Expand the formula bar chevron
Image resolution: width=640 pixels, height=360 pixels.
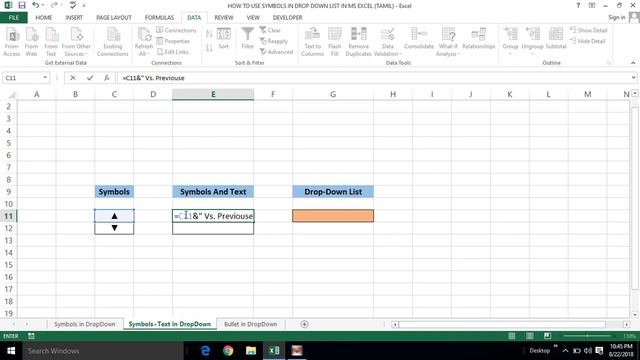(x=633, y=78)
